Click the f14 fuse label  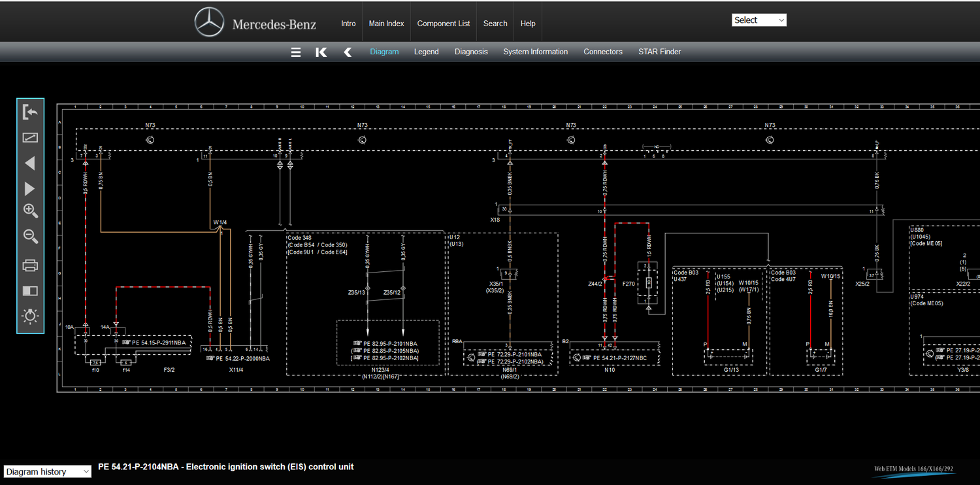(x=126, y=370)
